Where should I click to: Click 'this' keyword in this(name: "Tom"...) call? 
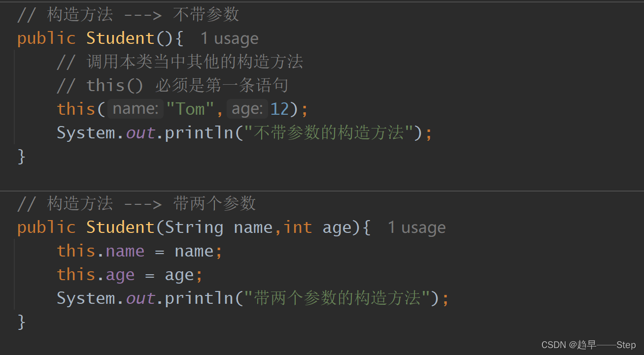pos(76,109)
